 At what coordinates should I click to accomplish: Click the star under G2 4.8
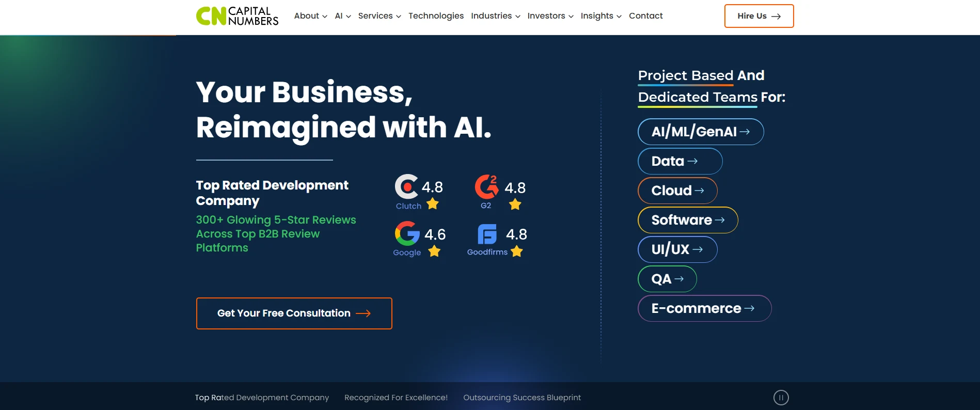515,204
